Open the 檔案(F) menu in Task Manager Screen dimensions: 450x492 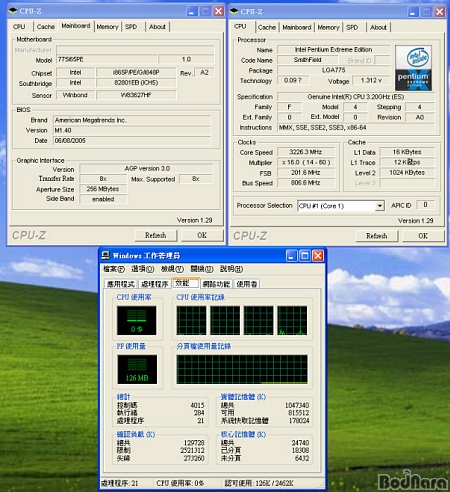point(114,269)
